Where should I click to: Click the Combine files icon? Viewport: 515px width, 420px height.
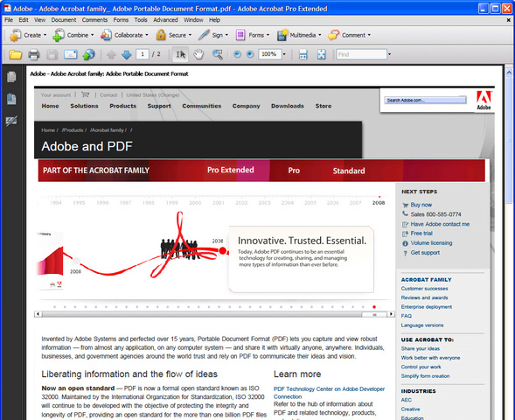pyautogui.click(x=58, y=35)
